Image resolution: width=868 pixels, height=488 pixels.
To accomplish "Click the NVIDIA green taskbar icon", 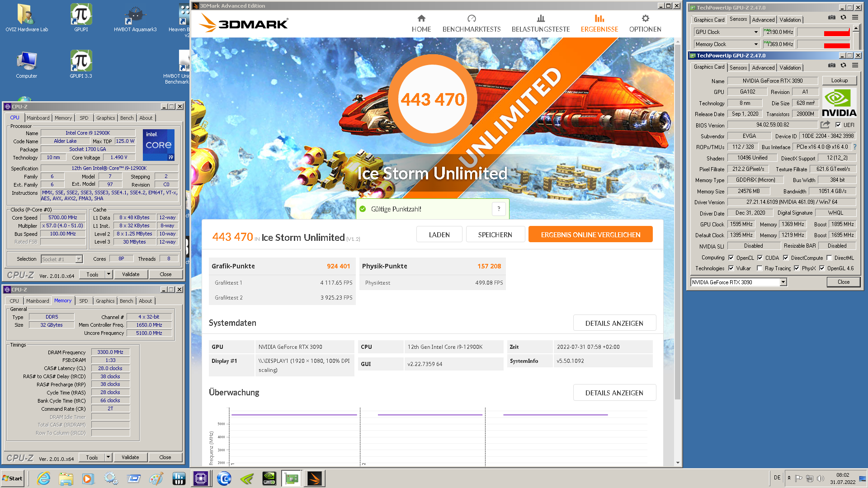I will 246,479.
